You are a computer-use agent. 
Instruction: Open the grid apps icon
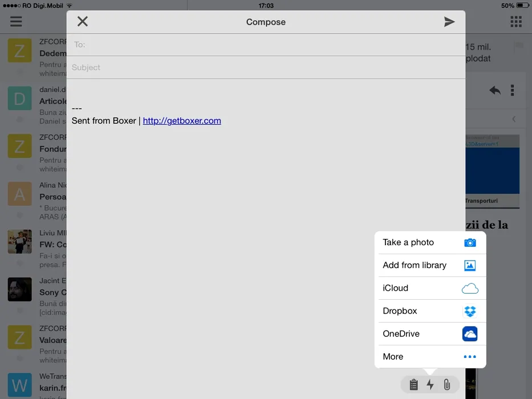click(515, 22)
